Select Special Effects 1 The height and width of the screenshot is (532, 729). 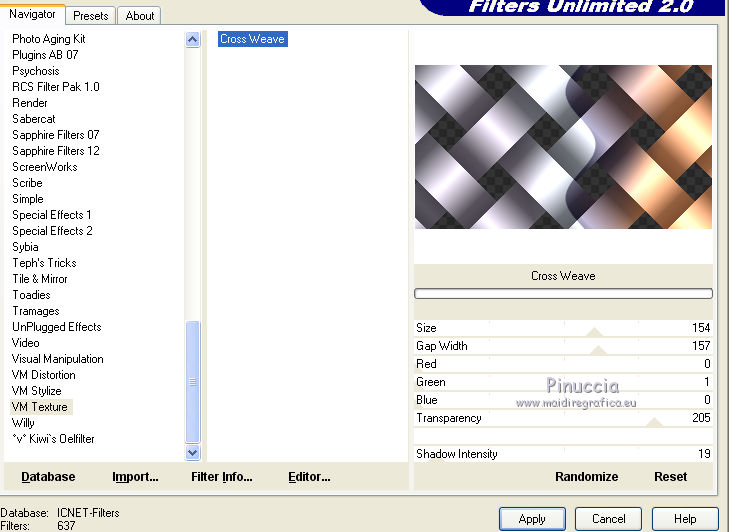(x=52, y=215)
